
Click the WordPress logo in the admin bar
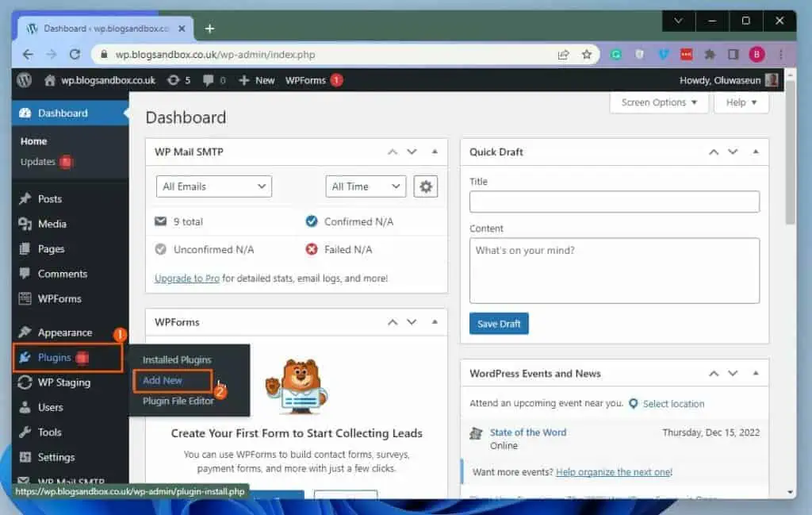pos(23,79)
